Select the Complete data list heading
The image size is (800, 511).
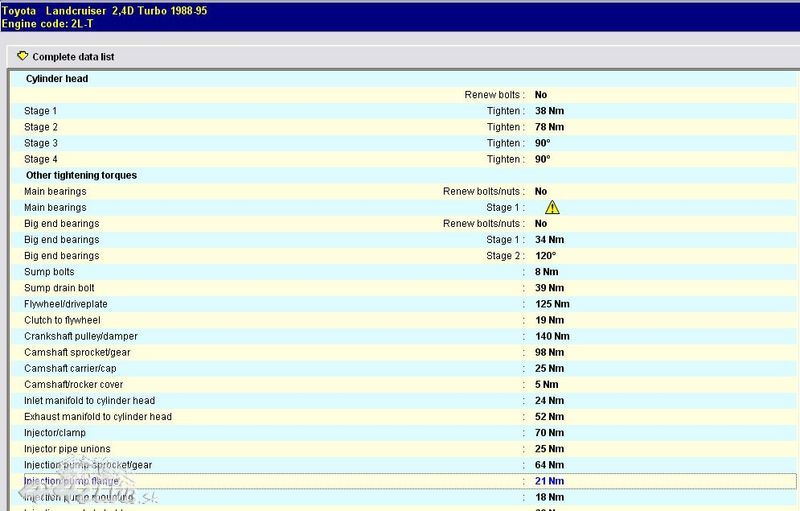pos(73,57)
